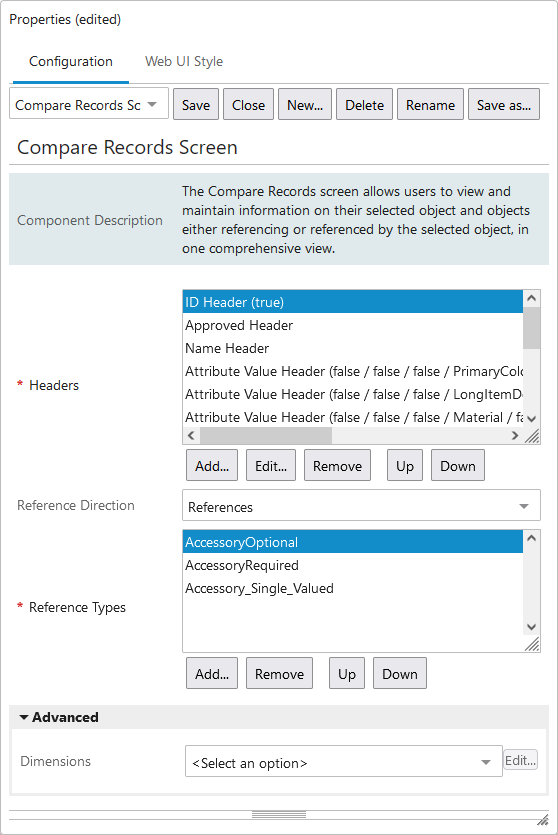Image resolution: width=558 pixels, height=835 pixels.
Task: Click the Headers horizontal scroll left arrow
Action: pyautogui.click(x=191, y=436)
